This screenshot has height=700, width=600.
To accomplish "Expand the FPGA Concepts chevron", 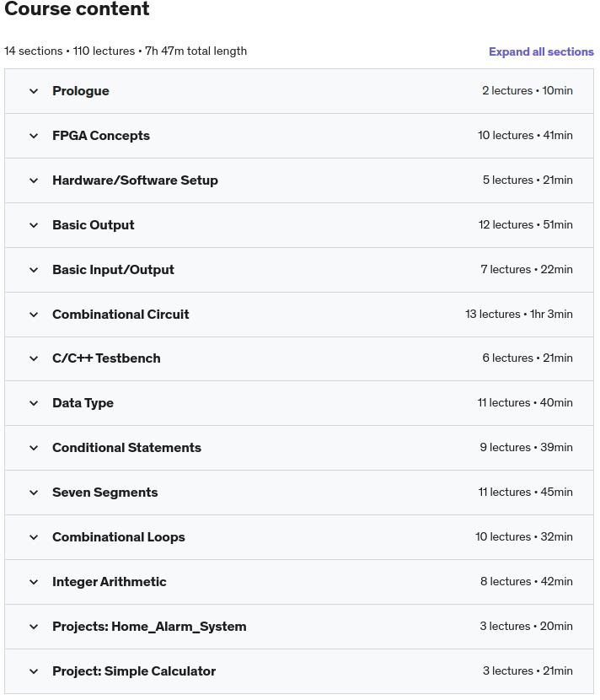I will click(34, 136).
